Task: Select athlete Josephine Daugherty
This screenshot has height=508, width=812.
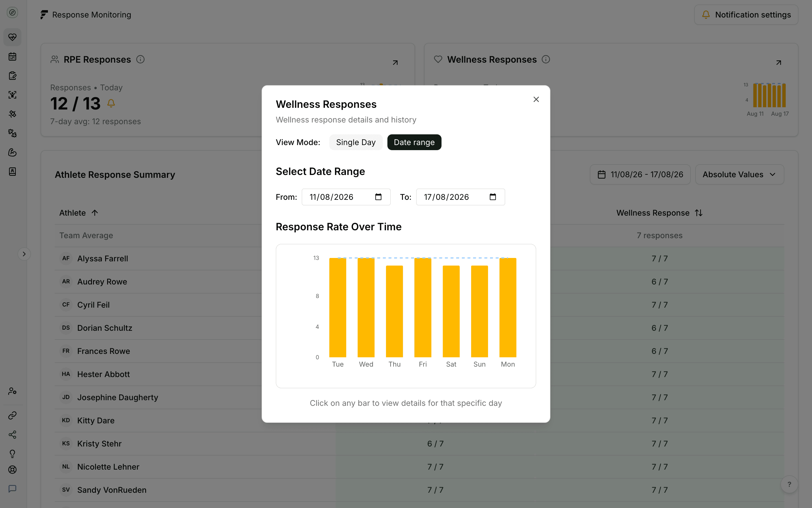Action: pos(118,397)
